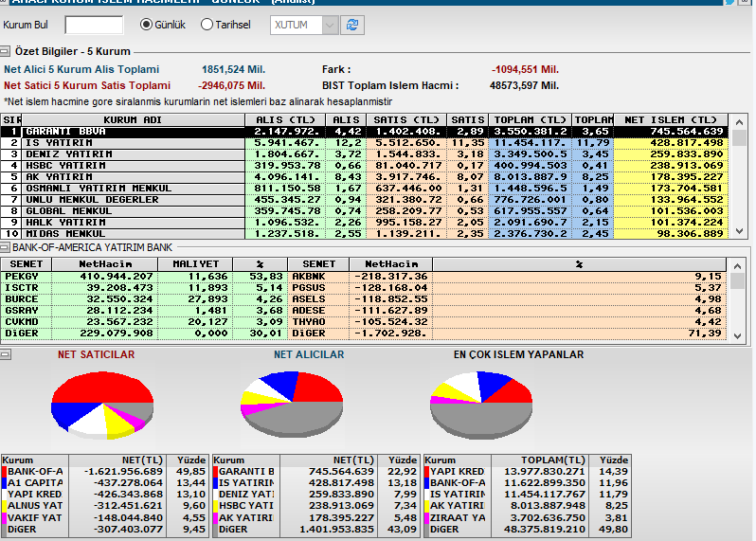
Task: Click the ADESE sold stock entry
Action: coord(507,311)
